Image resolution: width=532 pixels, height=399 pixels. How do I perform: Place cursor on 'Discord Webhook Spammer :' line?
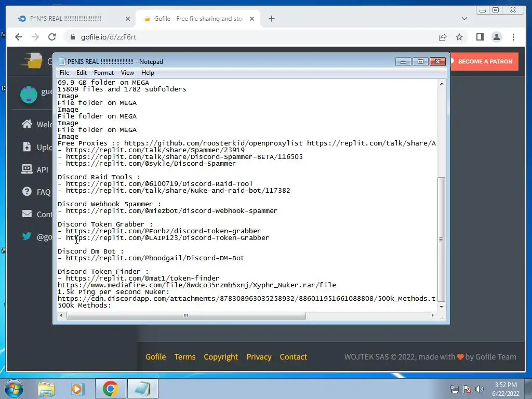109,204
